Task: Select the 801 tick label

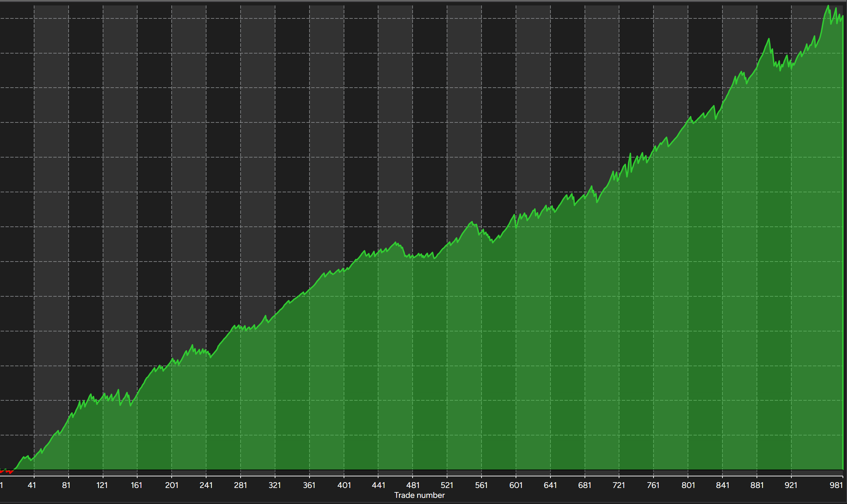Action: 688,485
